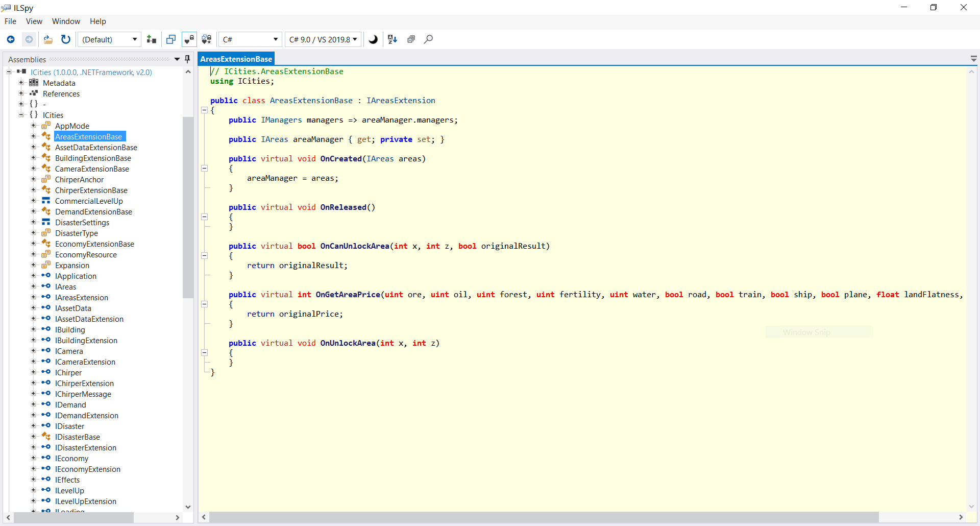The height and width of the screenshot is (526, 980).
Task: Open the C# 9.0 / VS 2019.8 version dropdown
Action: coord(323,39)
